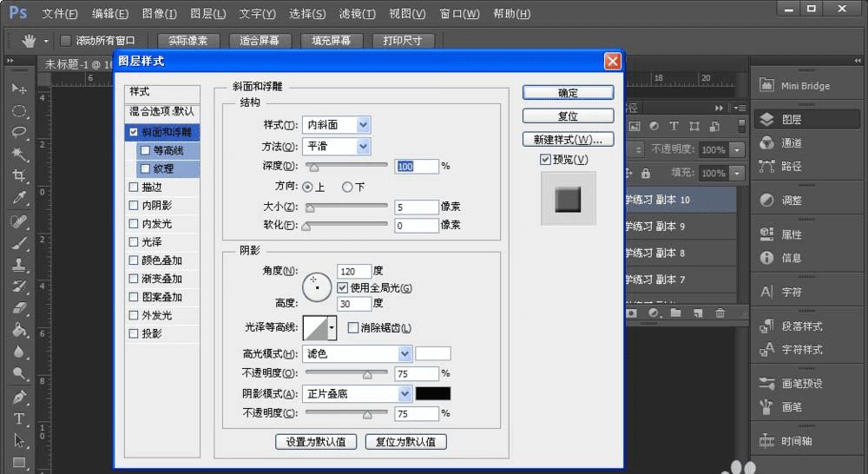Viewport: 868px width, 474px height.
Task: Select the Magic Wand tool
Action: tap(19, 155)
